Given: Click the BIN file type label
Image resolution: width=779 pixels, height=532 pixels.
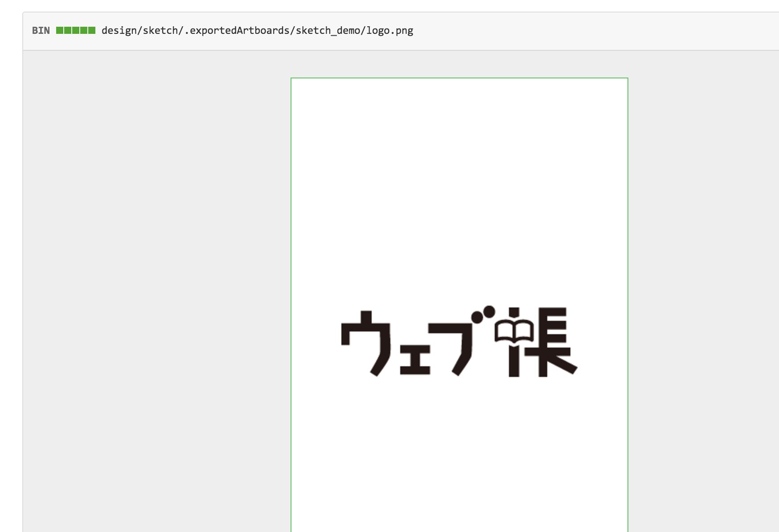Looking at the screenshot, I should [41, 31].
